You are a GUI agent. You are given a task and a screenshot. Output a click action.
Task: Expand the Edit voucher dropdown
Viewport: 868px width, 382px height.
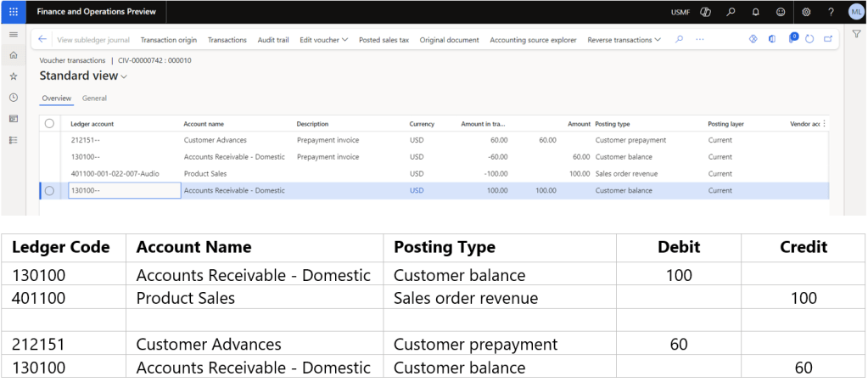coord(323,40)
